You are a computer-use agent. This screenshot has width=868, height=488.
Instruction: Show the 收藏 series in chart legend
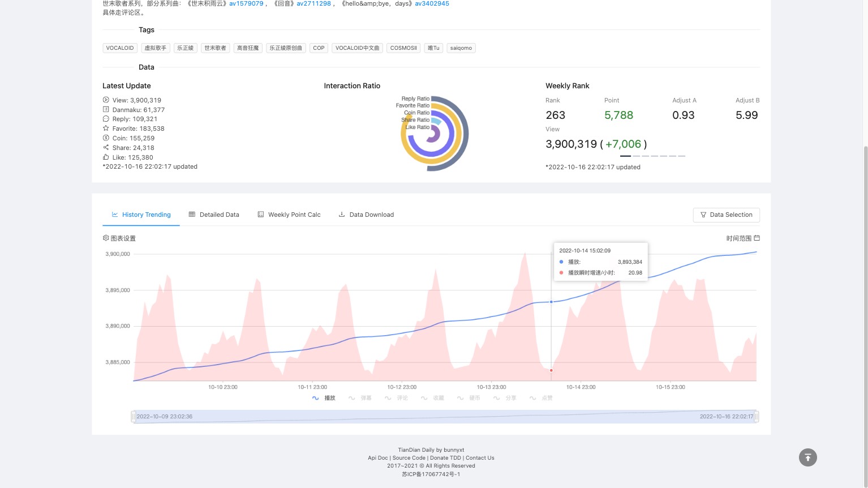click(432, 398)
